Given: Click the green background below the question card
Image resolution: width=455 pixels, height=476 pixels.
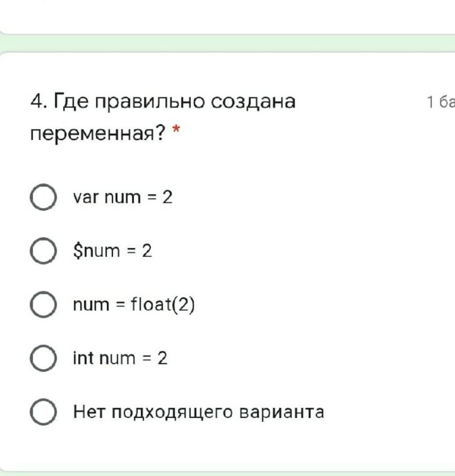Looking at the screenshot, I should [x=227, y=473].
